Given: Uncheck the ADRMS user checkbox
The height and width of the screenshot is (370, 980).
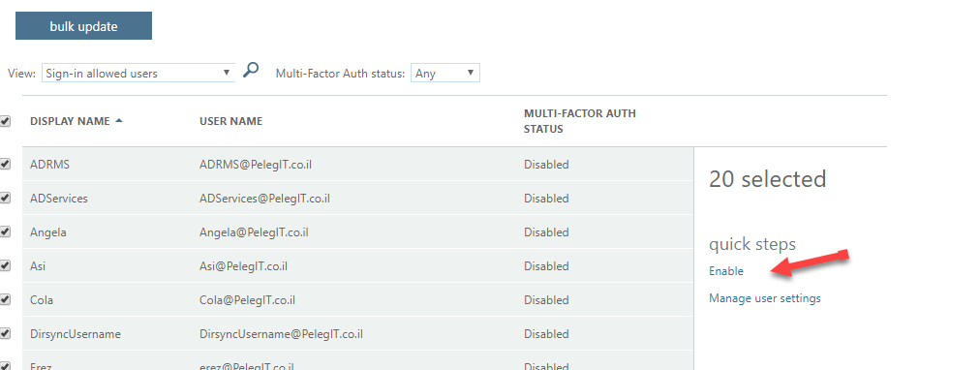Looking at the screenshot, I should (5, 165).
